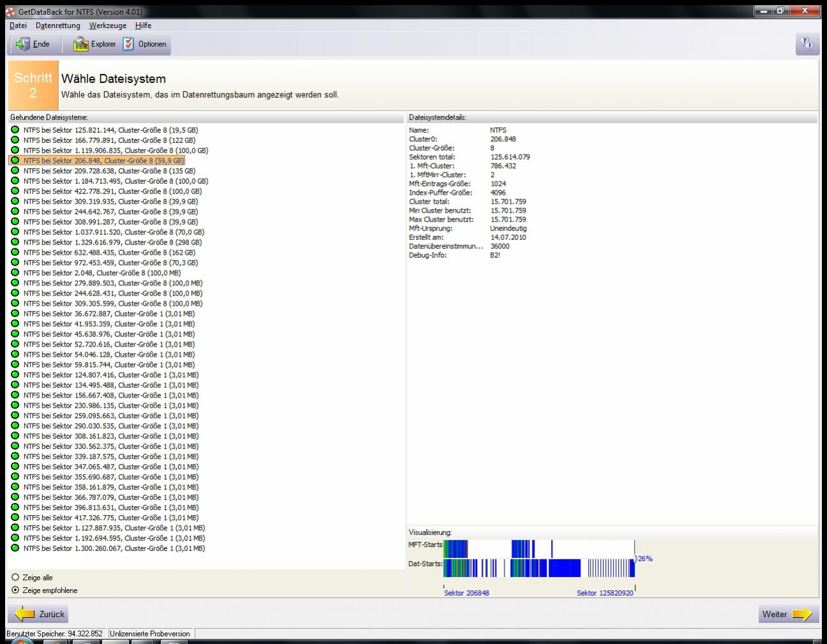
Task: Click green icon for sector 1.329.616.979 entry
Action: pyautogui.click(x=15, y=242)
